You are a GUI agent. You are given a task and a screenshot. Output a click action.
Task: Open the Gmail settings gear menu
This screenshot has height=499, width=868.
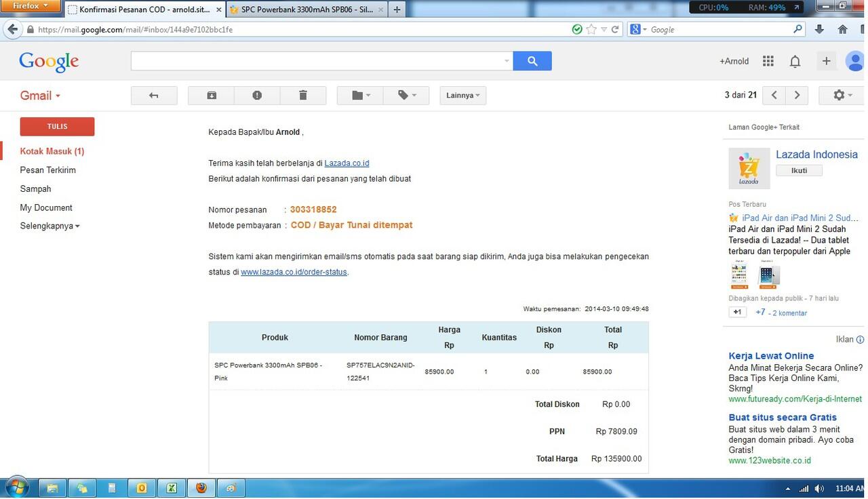point(842,96)
